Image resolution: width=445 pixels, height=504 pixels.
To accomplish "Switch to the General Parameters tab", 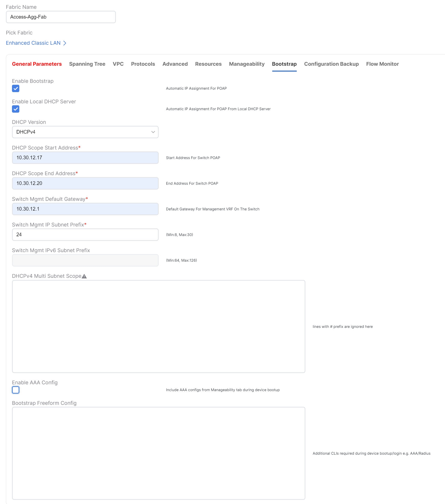I will coord(37,64).
